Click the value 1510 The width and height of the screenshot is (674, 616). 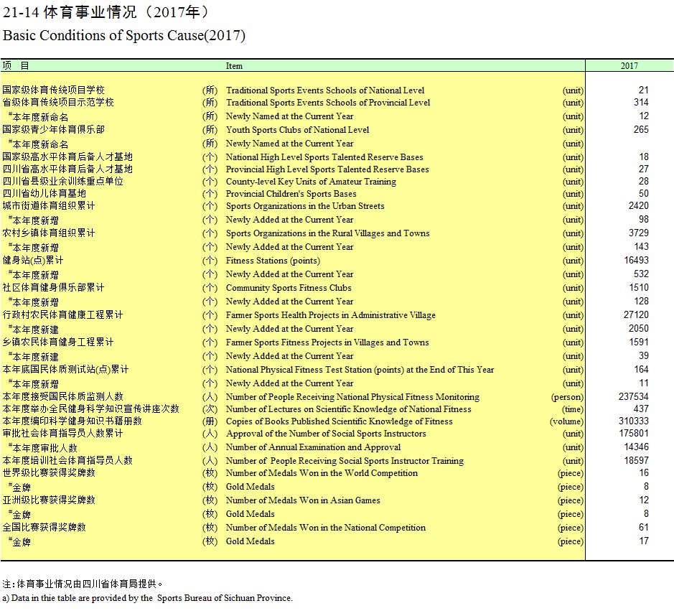[638, 288]
